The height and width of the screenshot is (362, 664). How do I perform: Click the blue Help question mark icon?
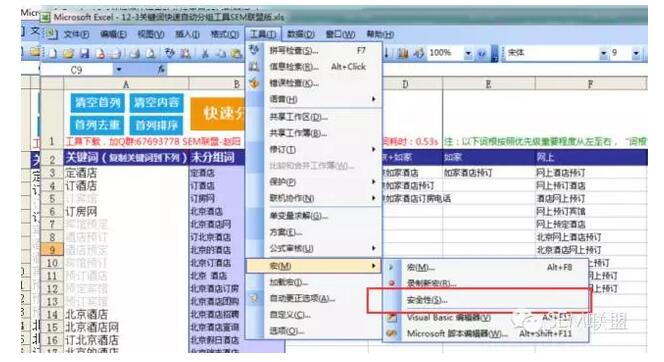coord(481,54)
